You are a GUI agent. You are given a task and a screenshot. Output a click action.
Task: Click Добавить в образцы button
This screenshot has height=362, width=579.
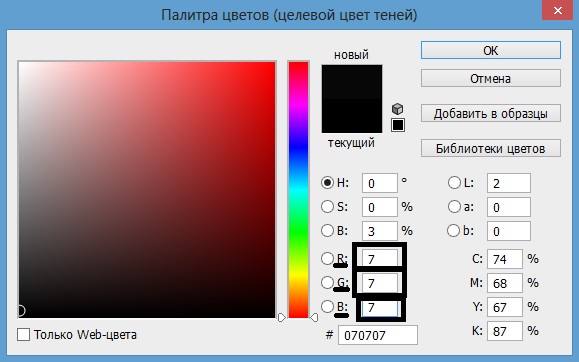coord(491,113)
